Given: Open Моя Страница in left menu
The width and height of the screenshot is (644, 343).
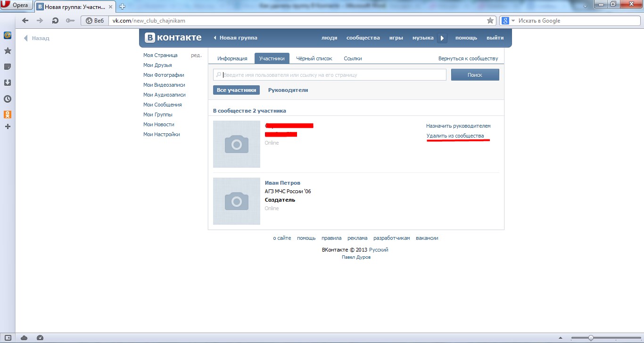Looking at the screenshot, I should 160,55.
